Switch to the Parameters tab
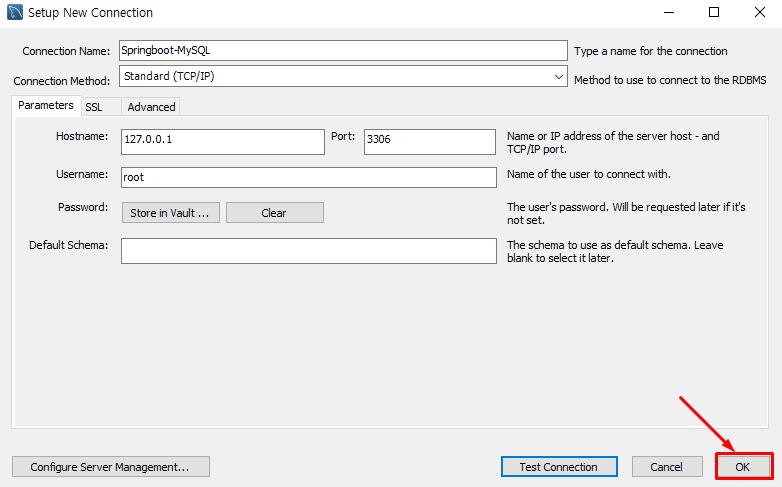This screenshot has width=782, height=487. pyautogui.click(x=46, y=105)
